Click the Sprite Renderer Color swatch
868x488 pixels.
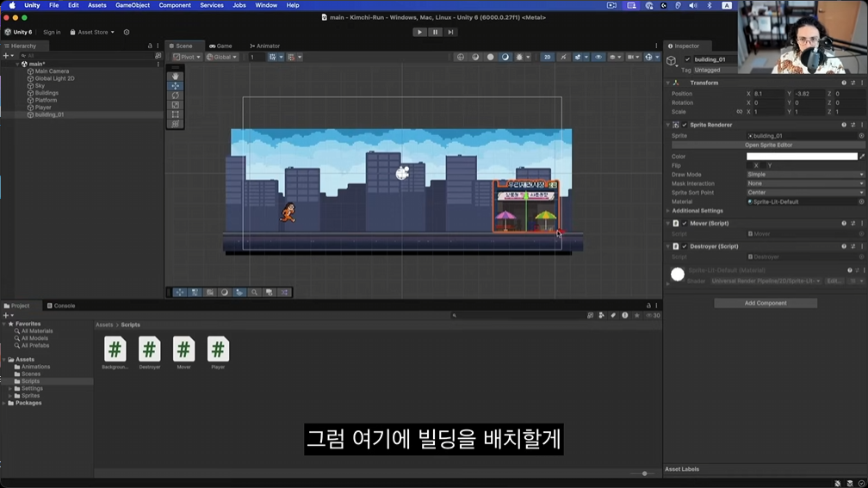point(802,157)
